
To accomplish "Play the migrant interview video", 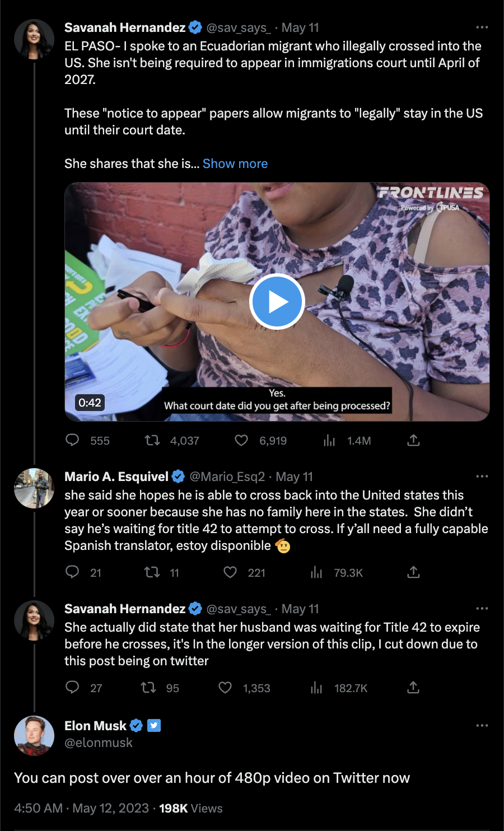I will [x=277, y=302].
